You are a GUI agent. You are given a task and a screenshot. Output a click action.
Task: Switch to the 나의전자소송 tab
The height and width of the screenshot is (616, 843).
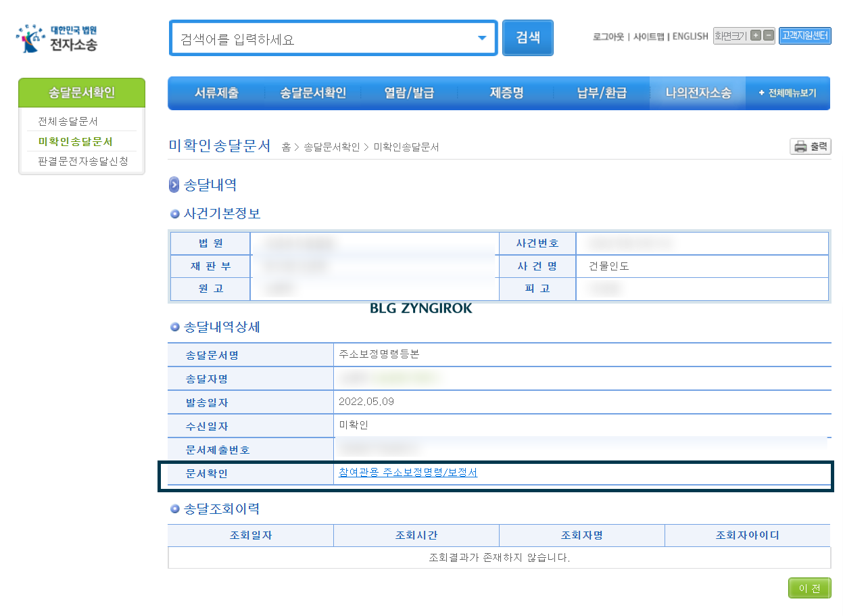coord(697,93)
